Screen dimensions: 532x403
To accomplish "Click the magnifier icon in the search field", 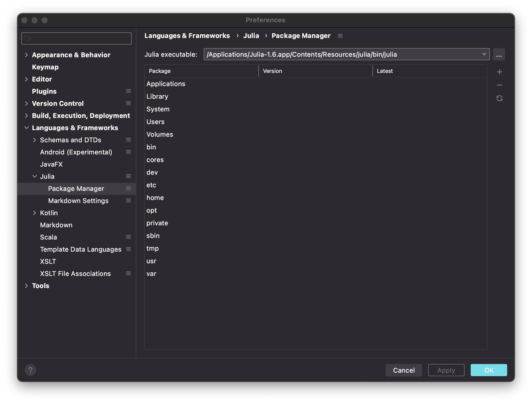I will [x=28, y=38].
